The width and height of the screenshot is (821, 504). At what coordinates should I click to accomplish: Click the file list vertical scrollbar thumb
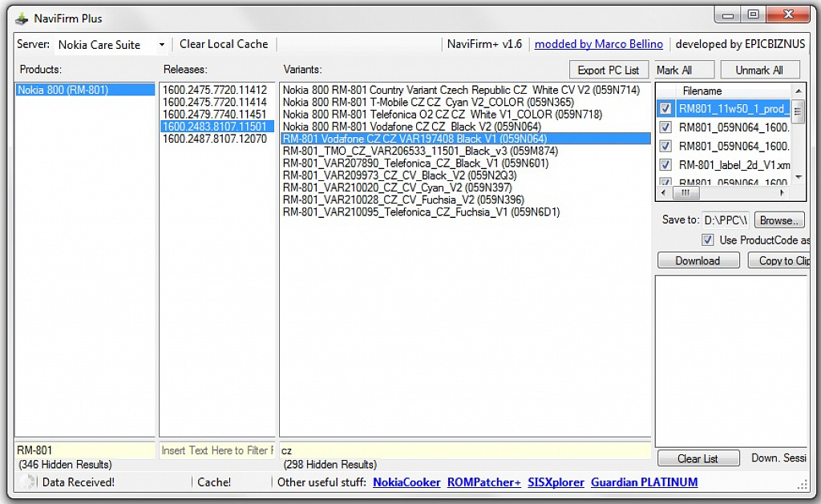coord(798,111)
